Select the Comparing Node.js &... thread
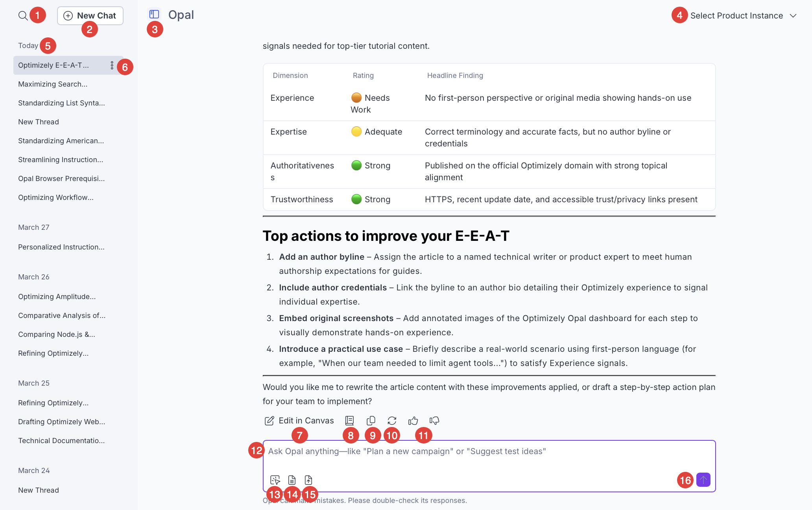Viewport: 812px width, 510px height. (57, 334)
